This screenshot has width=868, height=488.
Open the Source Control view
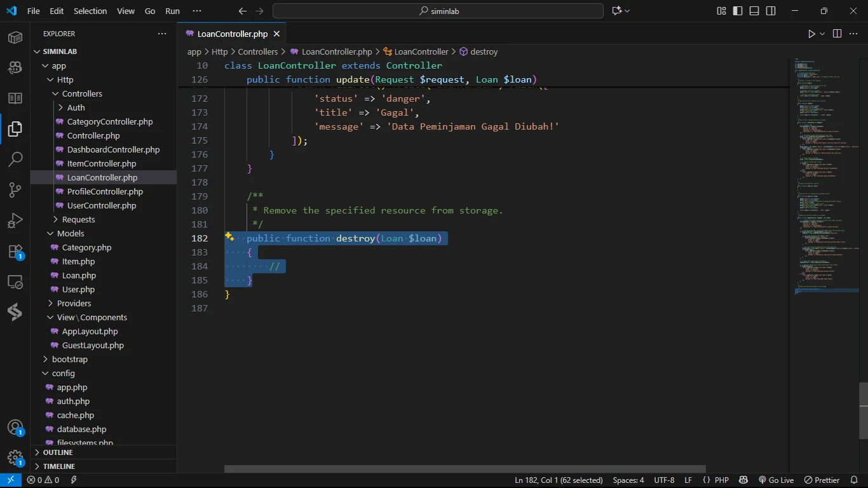click(x=15, y=190)
